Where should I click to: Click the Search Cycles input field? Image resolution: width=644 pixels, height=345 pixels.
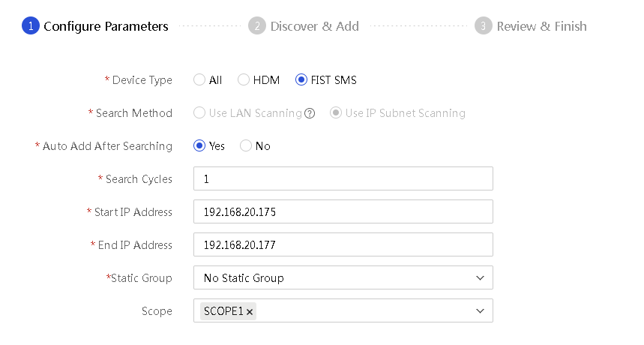pos(343,178)
